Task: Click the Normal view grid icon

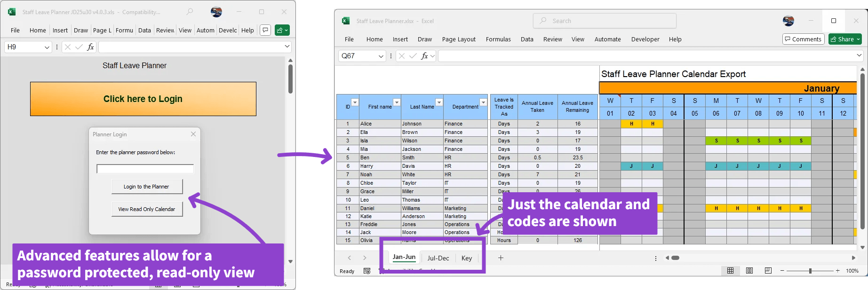Action: [730, 271]
